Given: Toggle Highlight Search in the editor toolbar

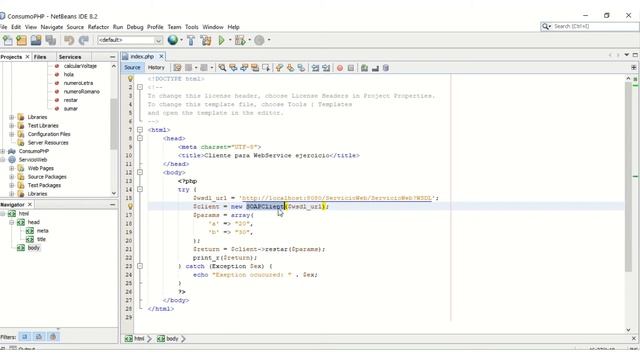Looking at the screenshot, I should pyautogui.click(x=255, y=68).
